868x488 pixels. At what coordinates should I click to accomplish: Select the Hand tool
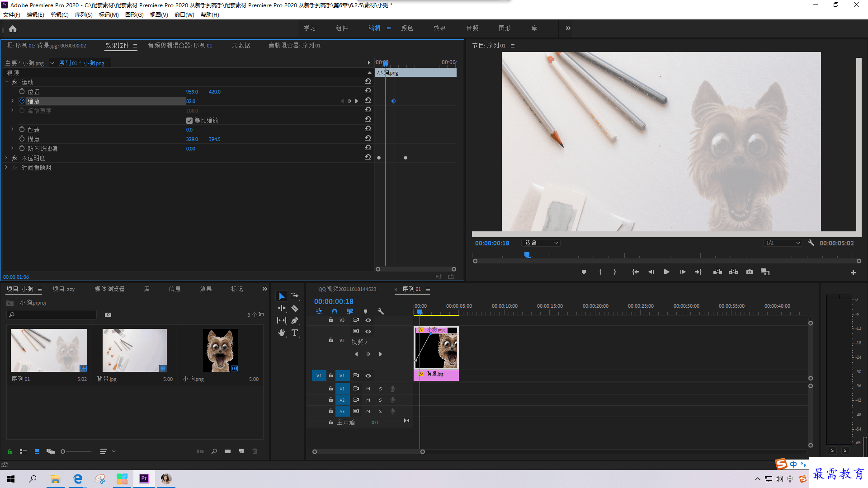point(282,333)
